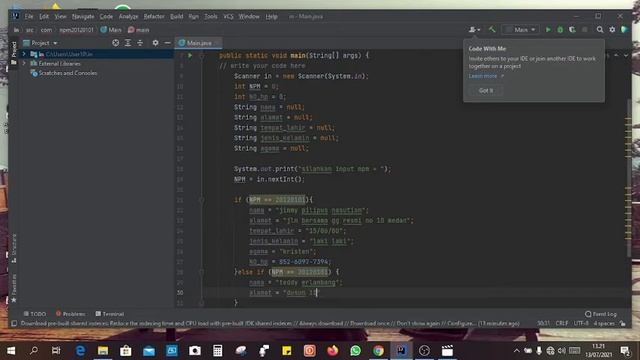This screenshot has width=640, height=360.
Task: Run with Coverage using the shield icon
Action: (572, 29)
